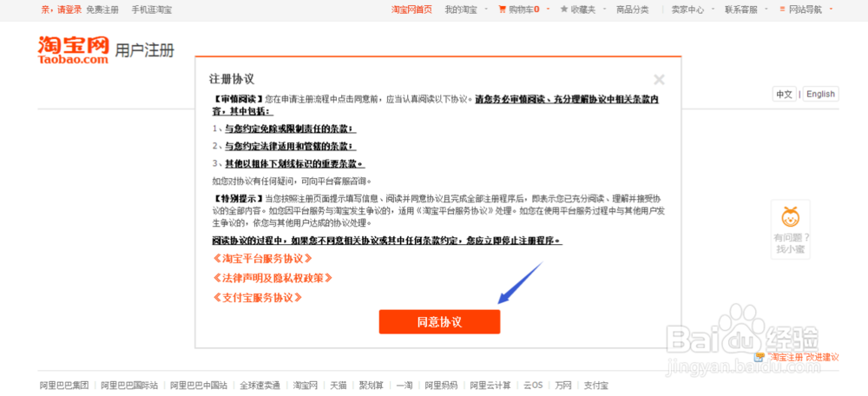
Task: Close the 注册协议 dialog with the X
Action: click(659, 79)
